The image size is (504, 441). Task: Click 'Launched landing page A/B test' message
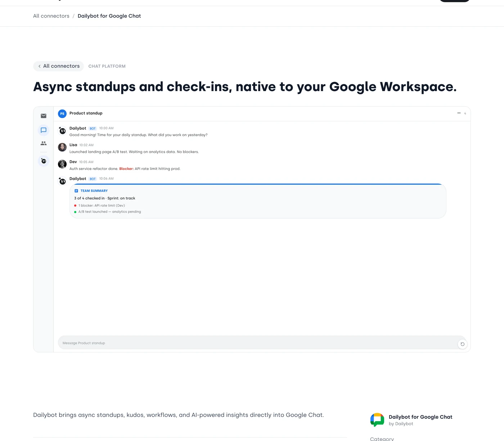(134, 152)
